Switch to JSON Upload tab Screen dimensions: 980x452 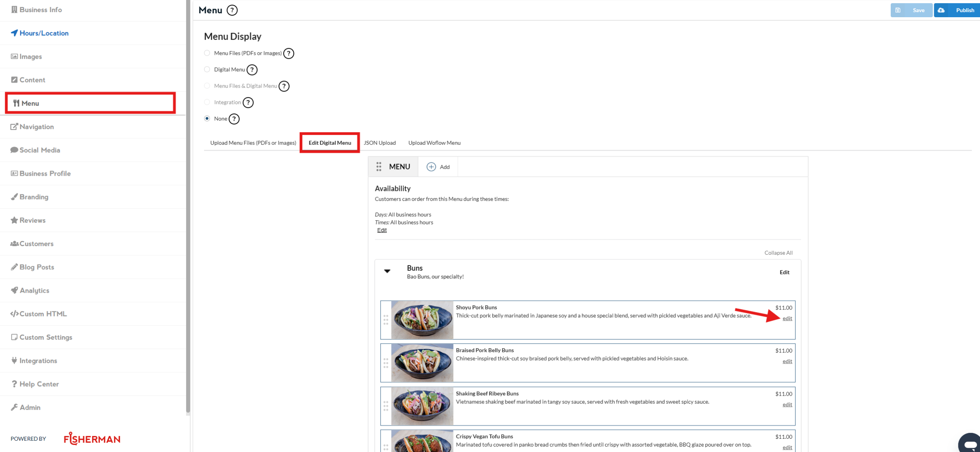pyautogui.click(x=380, y=143)
